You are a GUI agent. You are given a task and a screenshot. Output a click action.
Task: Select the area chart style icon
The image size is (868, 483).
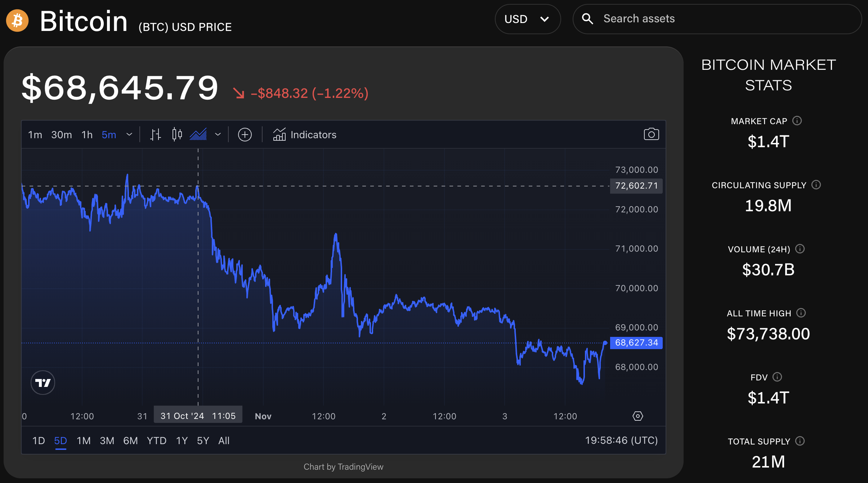click(x=198, y=135)
